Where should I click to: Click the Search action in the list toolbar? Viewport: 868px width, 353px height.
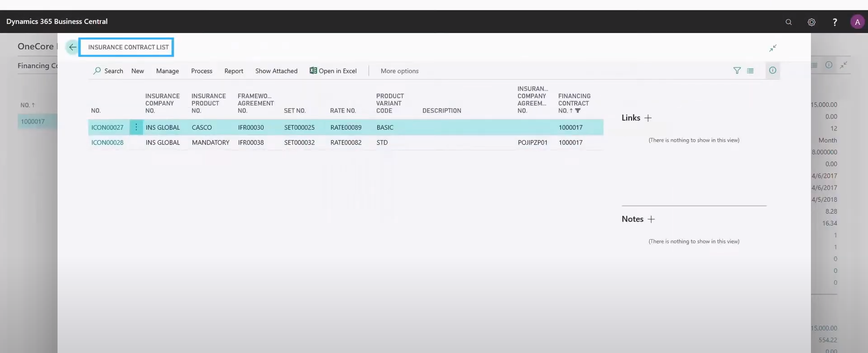108,71
